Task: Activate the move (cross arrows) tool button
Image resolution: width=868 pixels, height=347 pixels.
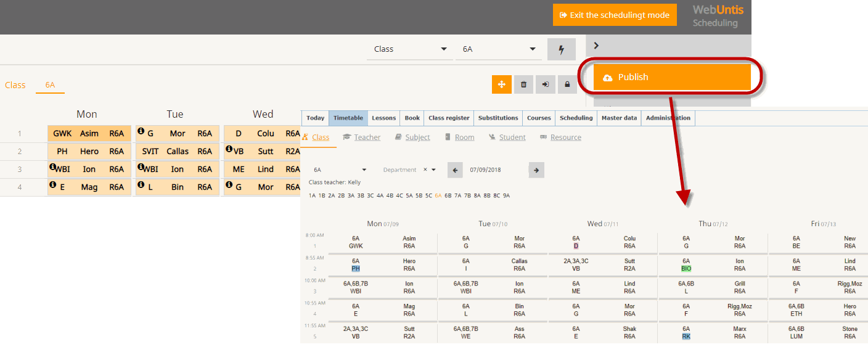Action: [501, 84]
